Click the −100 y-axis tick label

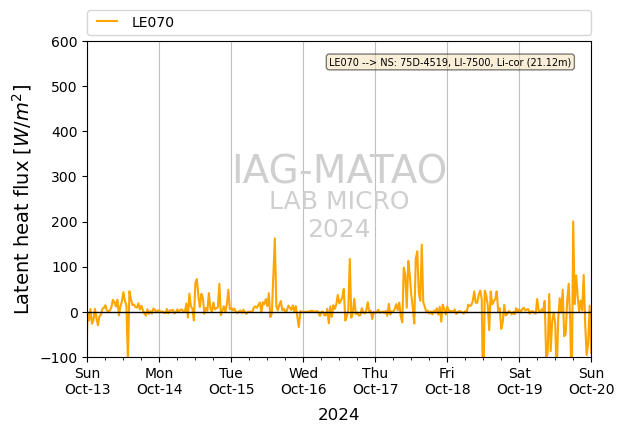59,358
